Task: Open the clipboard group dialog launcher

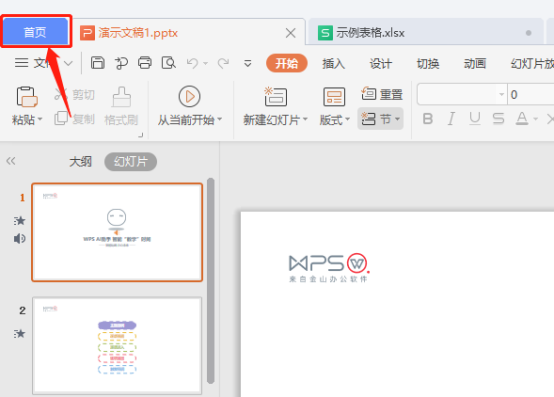Action: 141,135
